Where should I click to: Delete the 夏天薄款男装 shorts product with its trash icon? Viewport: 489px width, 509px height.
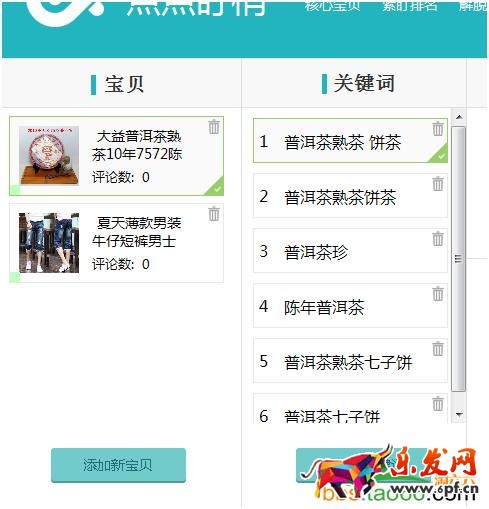tap(214, 214)
